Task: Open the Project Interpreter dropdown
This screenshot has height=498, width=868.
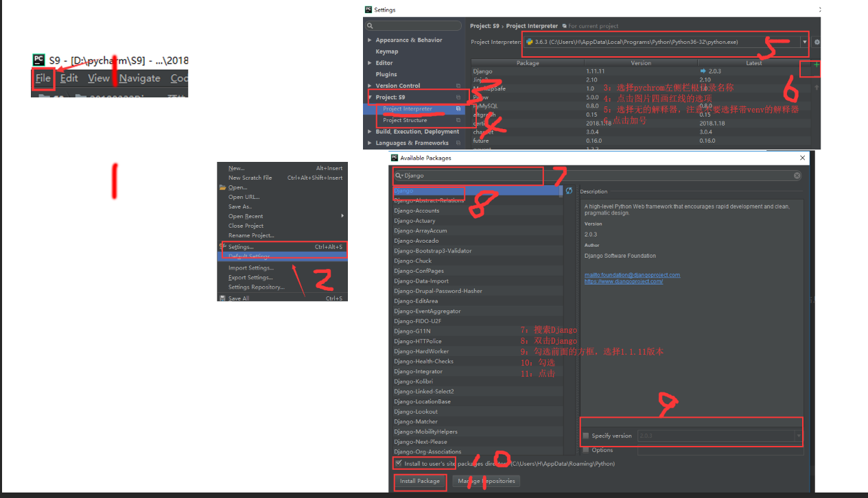Action: (x=805, y=42)
